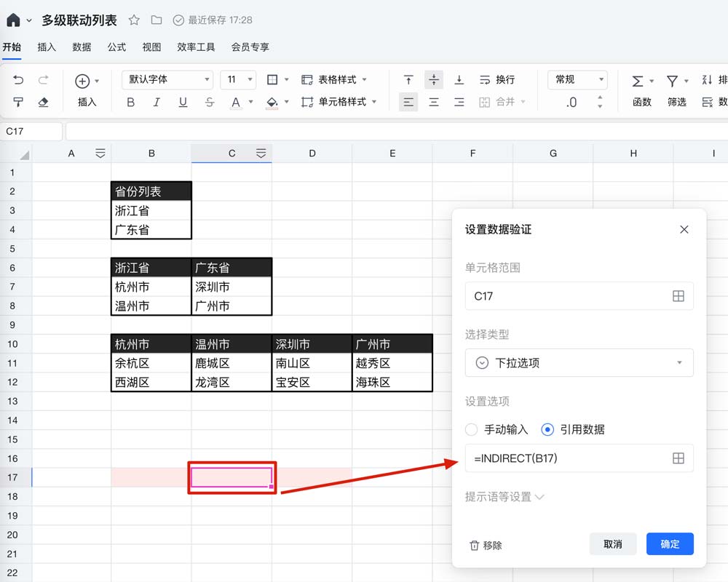
Task: Click range picker icon in 单元格范围 field
Action: [678, 296]
